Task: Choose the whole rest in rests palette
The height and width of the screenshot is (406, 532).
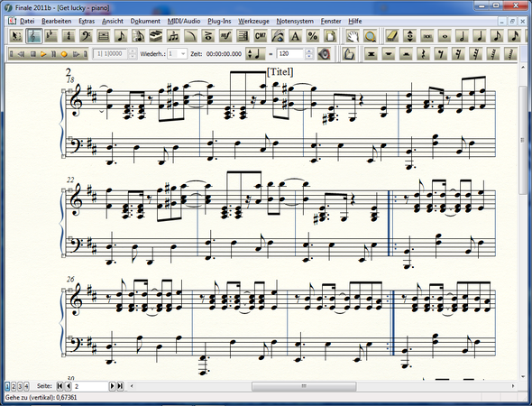Action: [389, 54]
